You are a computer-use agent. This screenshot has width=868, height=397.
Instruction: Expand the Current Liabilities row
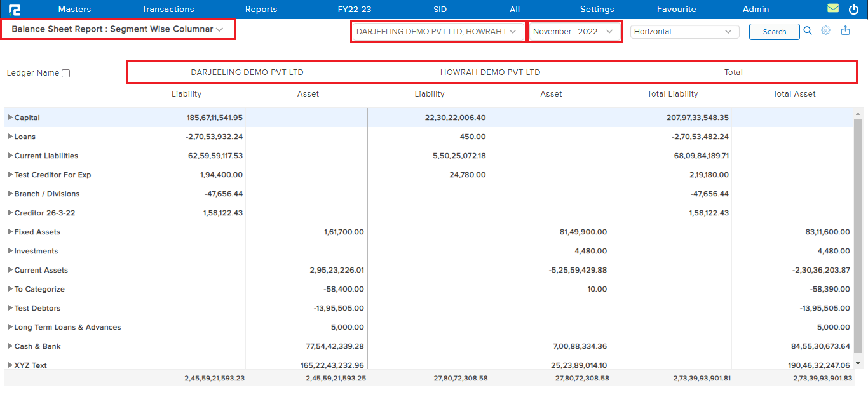[10, 156]
